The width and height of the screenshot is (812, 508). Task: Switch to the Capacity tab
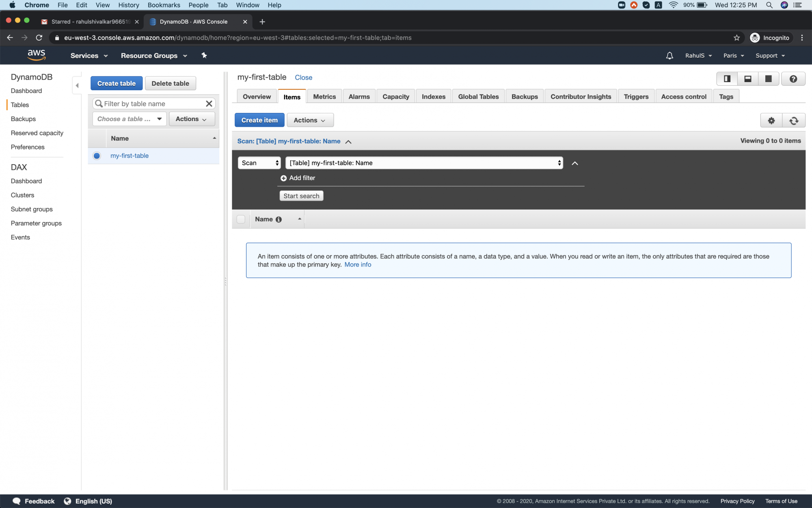pyautogui.click(x=395, y=96)
